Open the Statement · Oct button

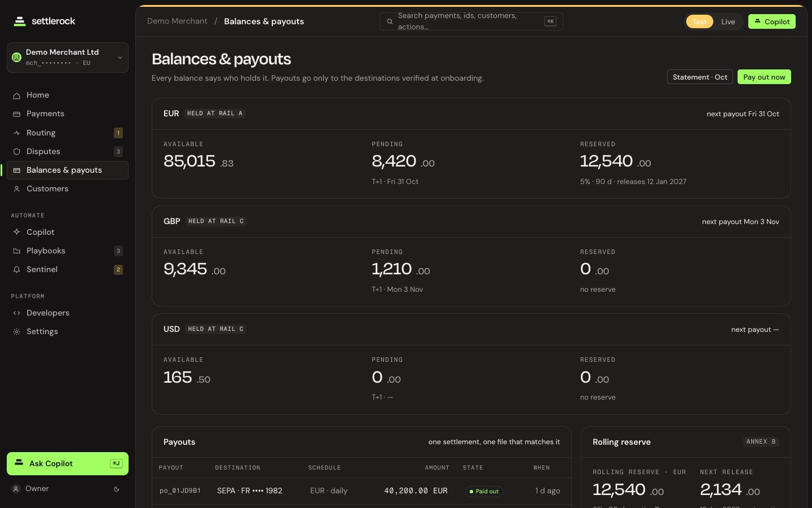pyautogui.click(x=700, y=77)
